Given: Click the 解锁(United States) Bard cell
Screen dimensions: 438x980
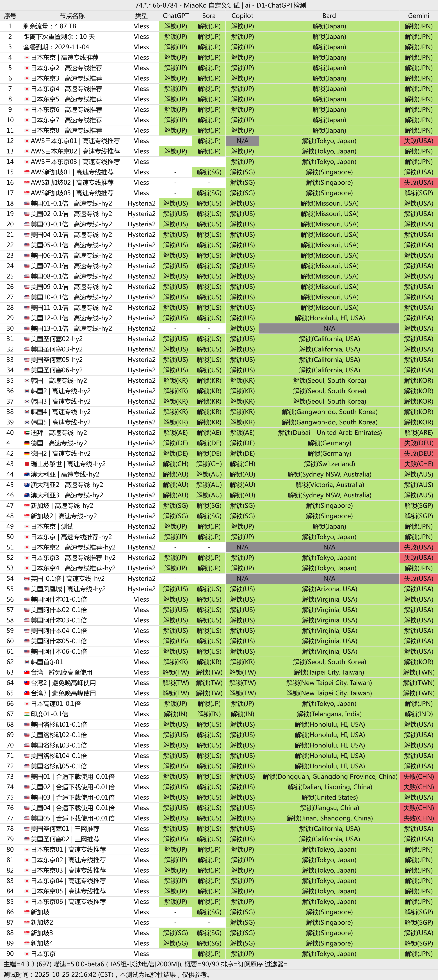Looking at the screenshot, I should pos(329,797).
